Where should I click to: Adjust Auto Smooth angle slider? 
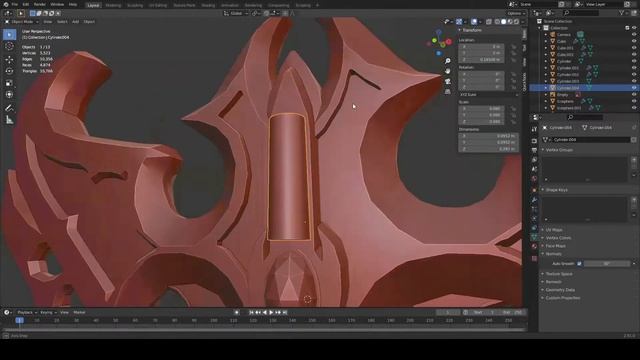click(x=607, y=264)
